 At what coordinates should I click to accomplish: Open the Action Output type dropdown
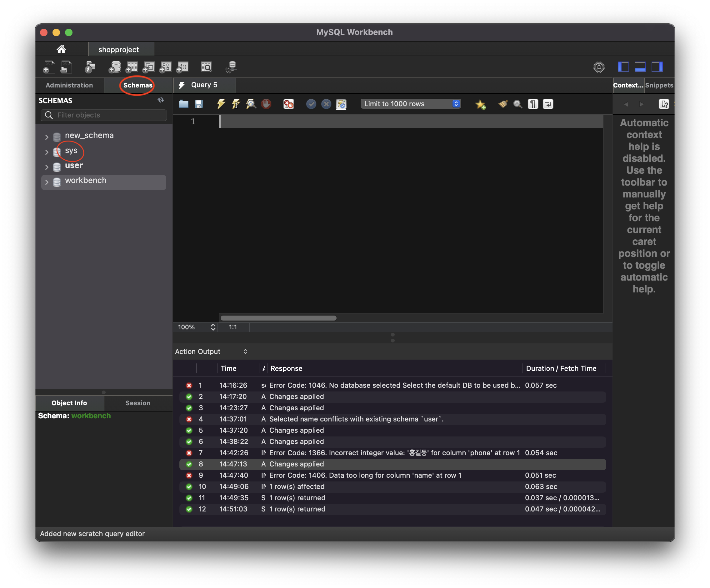pyautogui.click(x=245, y=351)
